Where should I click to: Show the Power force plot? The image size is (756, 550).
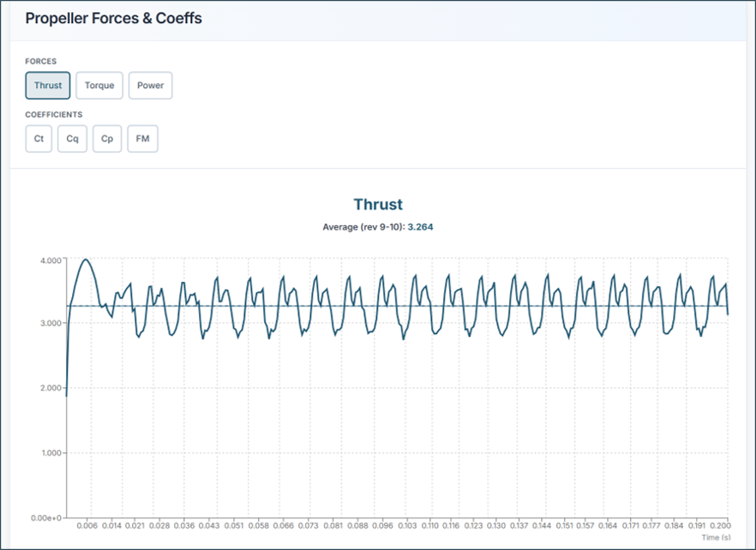coord(150,86)
